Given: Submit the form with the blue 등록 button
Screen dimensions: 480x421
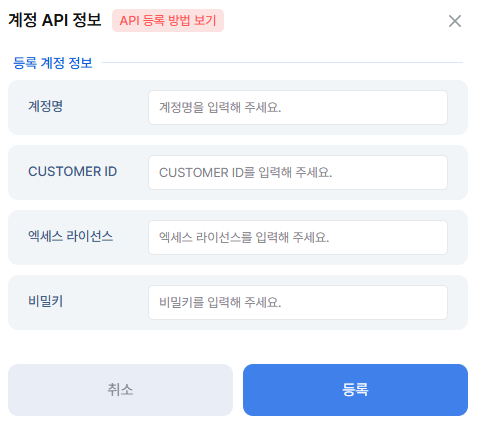Looking at the screenshot, I should coord(355,390).
